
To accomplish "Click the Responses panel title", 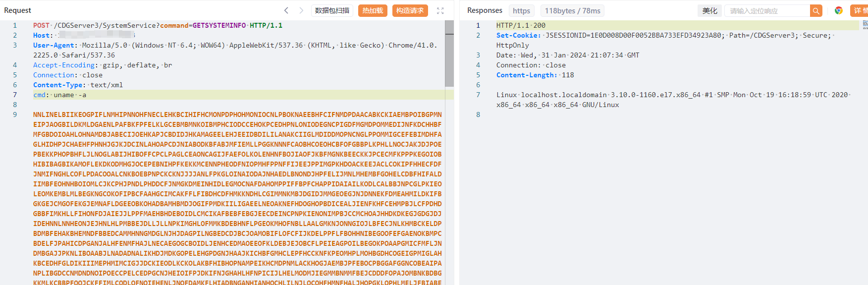I will pos(485,10).
